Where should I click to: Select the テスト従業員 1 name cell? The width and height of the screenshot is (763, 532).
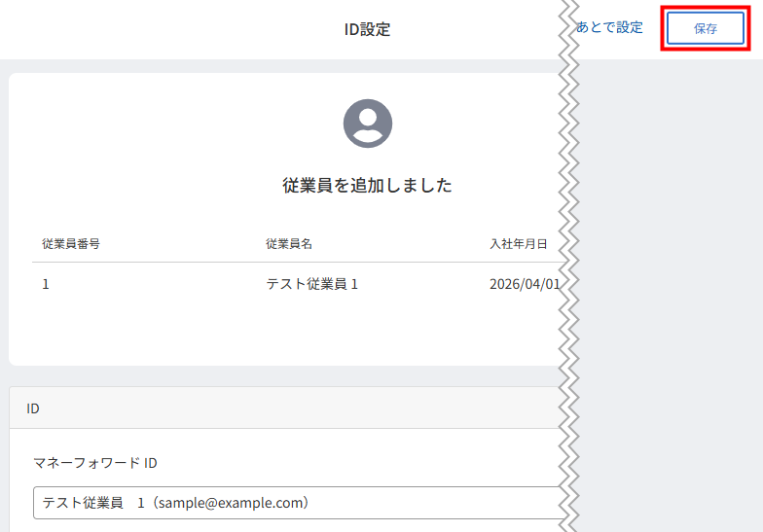point(312,285)
